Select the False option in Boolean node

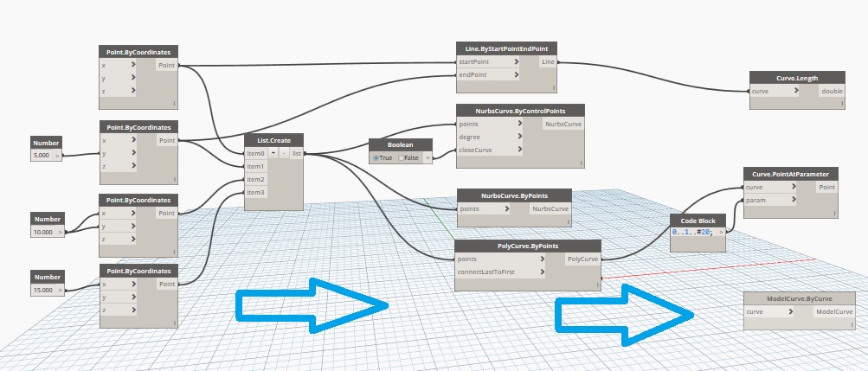404,157
